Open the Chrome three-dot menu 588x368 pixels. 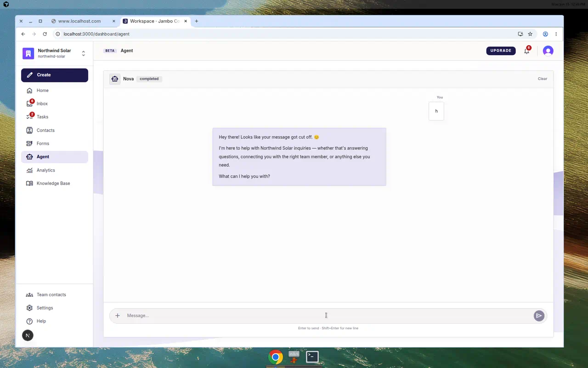click(556, 34)
